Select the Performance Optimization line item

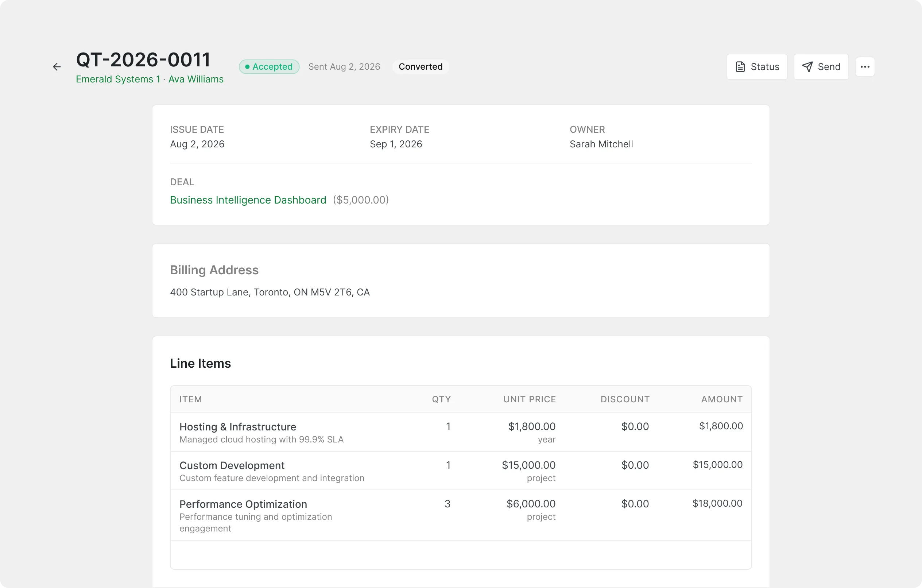coord(243,504)
